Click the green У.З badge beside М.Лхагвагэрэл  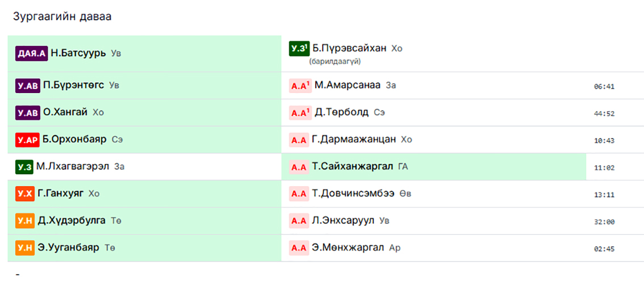(x=24, y=167)
